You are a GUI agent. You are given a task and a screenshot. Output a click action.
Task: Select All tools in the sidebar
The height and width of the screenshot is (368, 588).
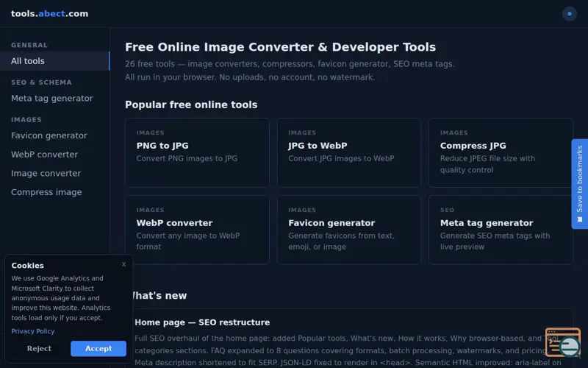54,61
